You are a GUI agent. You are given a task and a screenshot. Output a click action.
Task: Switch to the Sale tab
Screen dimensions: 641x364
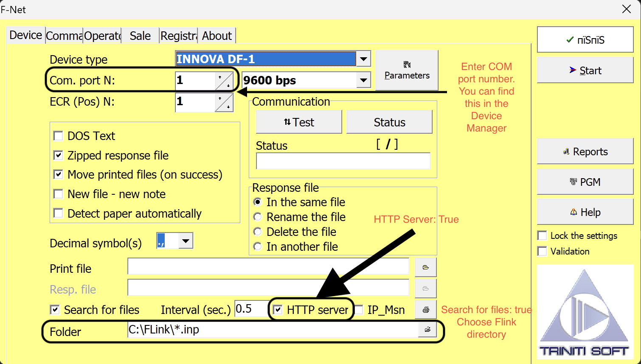tap(140, 36)
